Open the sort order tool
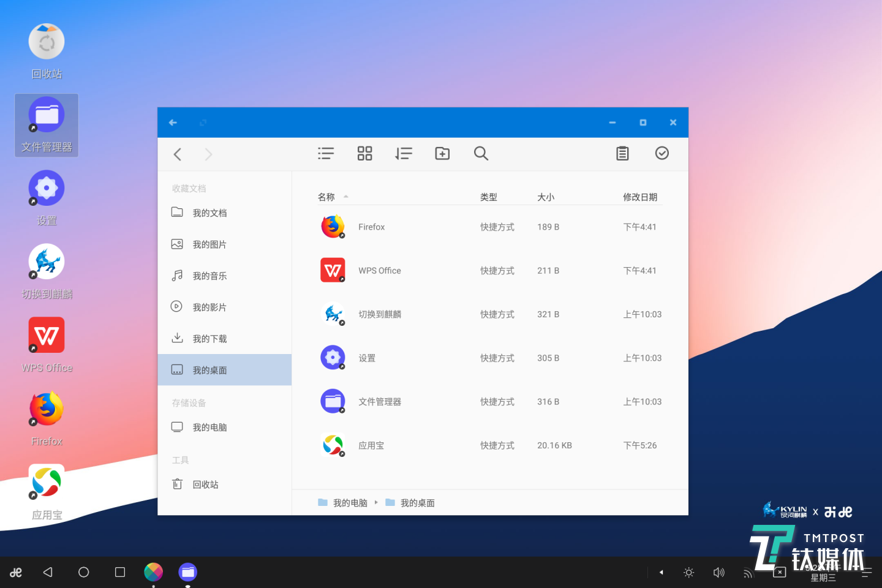The height and width of the screenshot is (588, 882). (x=403, y=154)
